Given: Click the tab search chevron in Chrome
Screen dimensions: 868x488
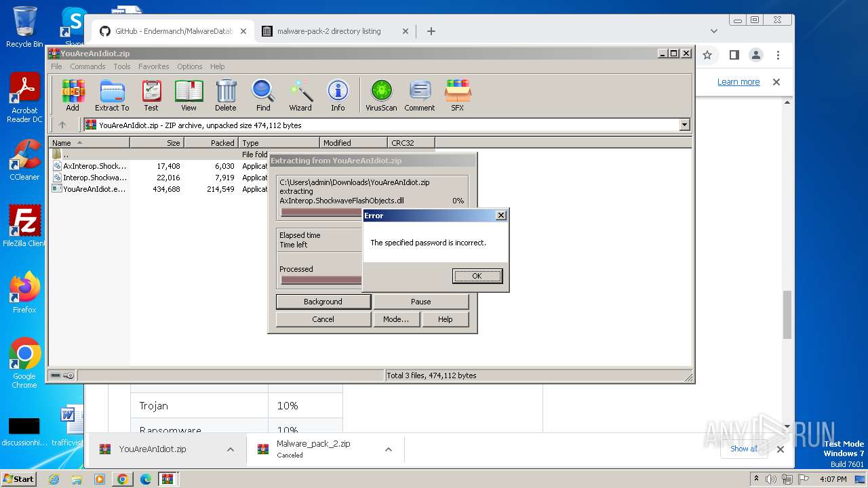Looking at the screenshot, I should (x=713, y=31).
